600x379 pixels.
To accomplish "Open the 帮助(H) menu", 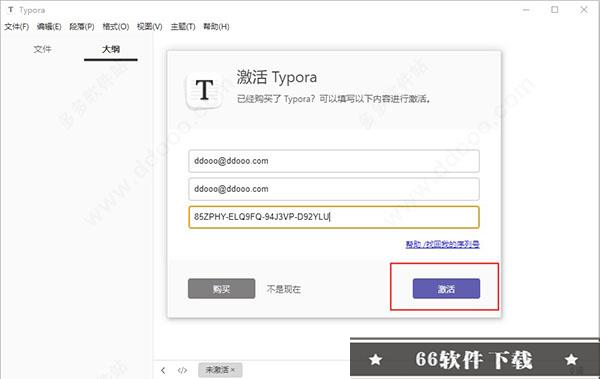I will [216, 26].
